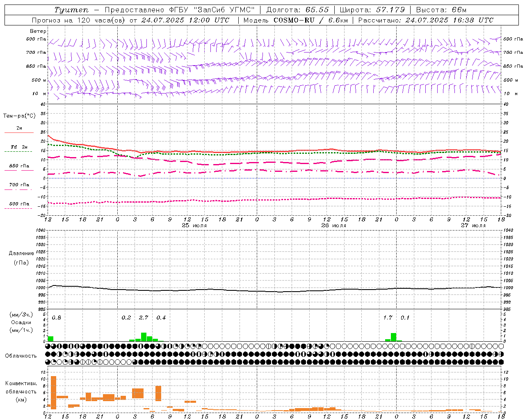Viewport: 525px width, 420px height.
Task: Click the "Tyumen" station title
Action: click(71, 10)
